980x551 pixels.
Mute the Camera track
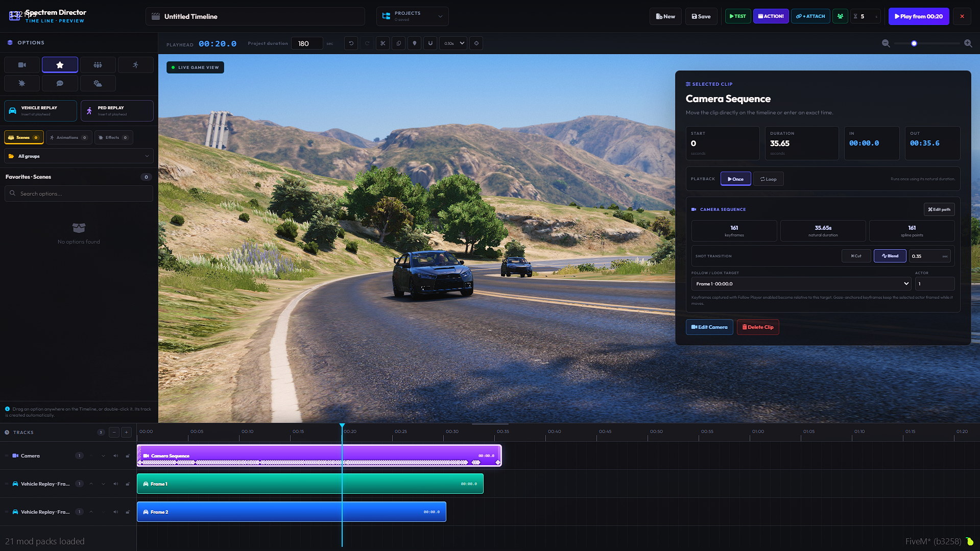115,456
